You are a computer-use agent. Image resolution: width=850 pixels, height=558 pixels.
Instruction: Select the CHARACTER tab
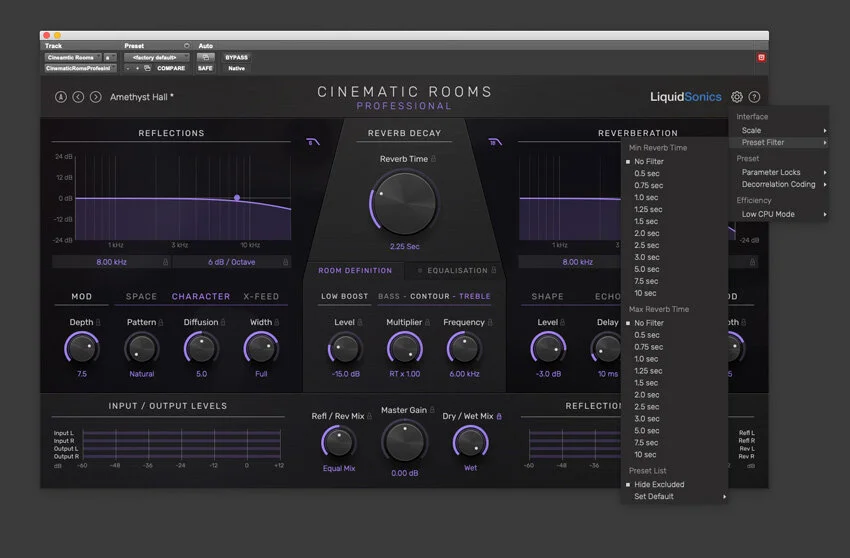201,297
